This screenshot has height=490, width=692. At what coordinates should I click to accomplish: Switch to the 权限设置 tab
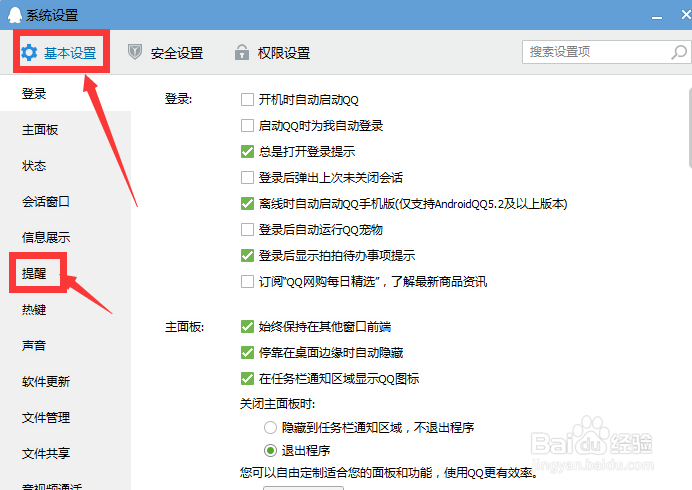point(272,53)
